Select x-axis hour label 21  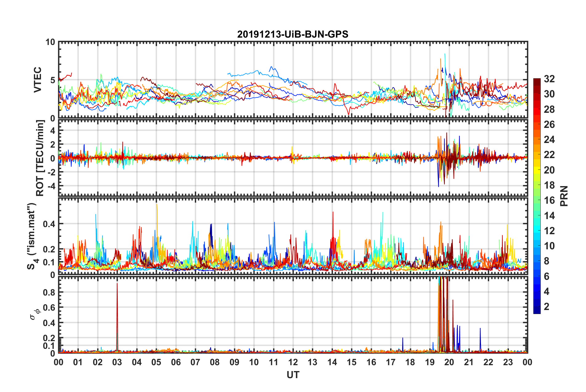point(469,362)
